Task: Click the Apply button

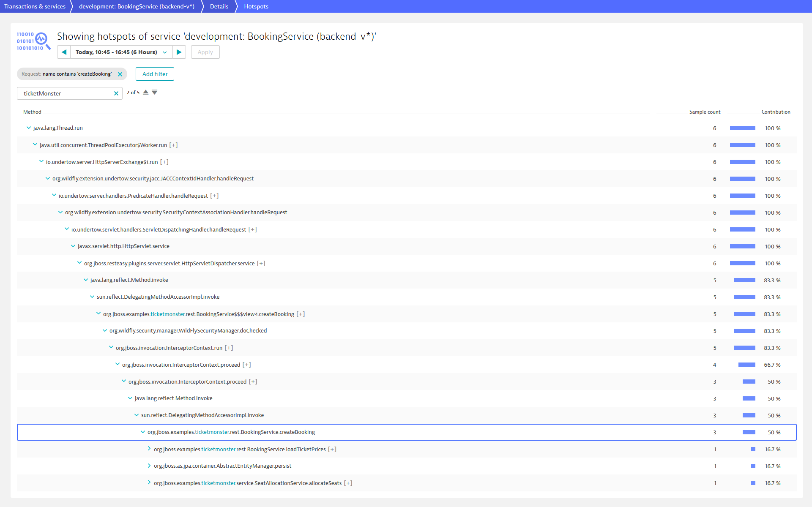Action: (x=205, y=52)
